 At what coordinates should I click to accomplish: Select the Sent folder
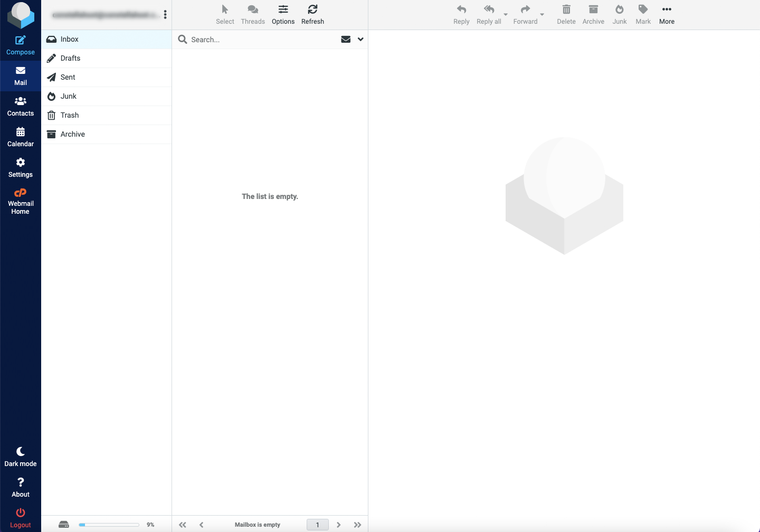[106, 78]
